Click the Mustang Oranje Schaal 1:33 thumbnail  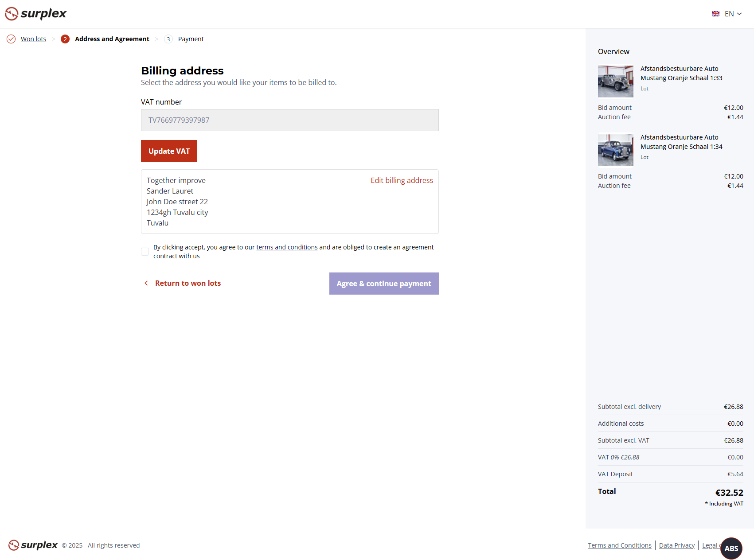point(615,82)
